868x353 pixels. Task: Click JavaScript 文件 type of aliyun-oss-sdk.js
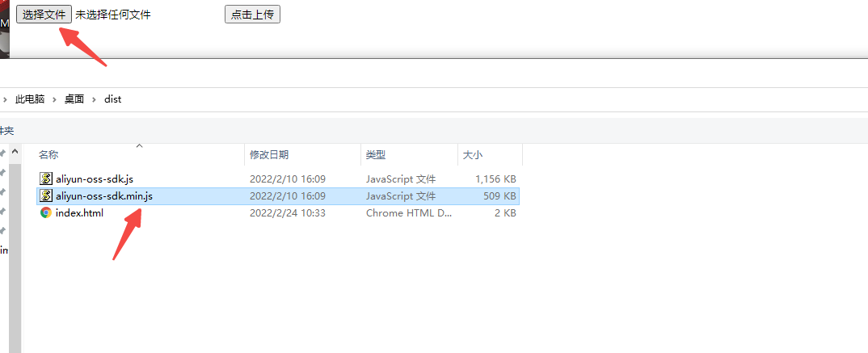[401, 179]
